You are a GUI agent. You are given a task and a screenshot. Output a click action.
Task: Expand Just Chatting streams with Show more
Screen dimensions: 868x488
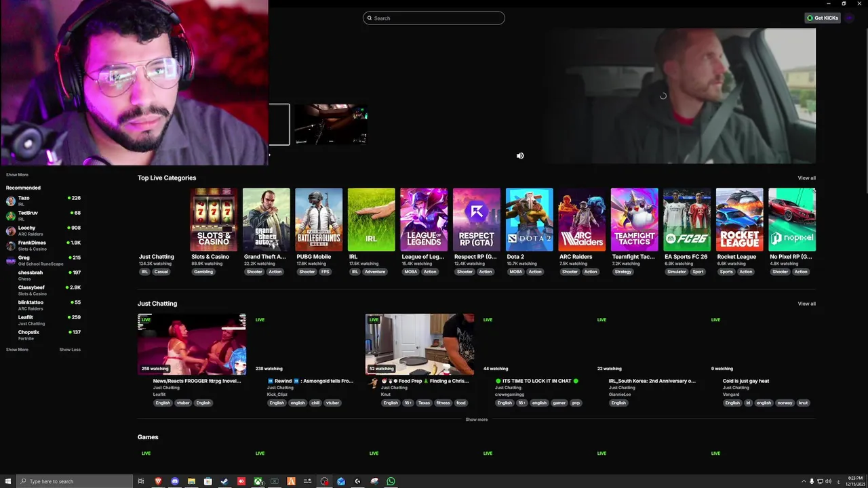(x=477, y=420)
